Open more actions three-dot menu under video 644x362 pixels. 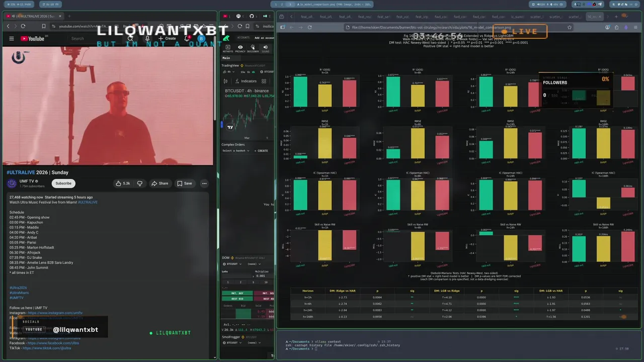pyautogui.click(x=204, y=184)
